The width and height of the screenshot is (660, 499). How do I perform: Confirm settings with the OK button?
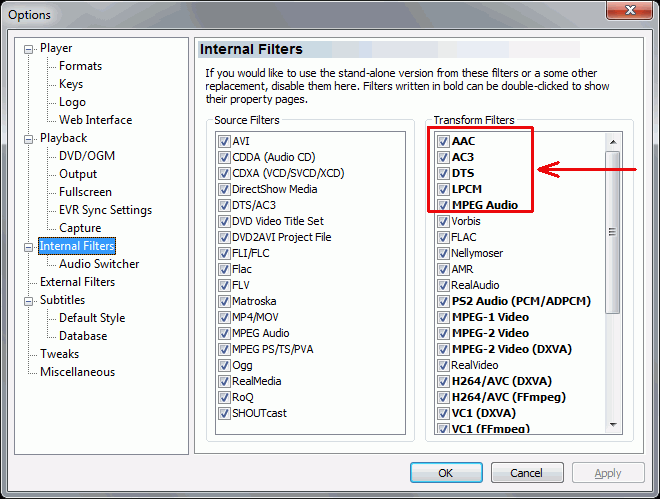446,473
